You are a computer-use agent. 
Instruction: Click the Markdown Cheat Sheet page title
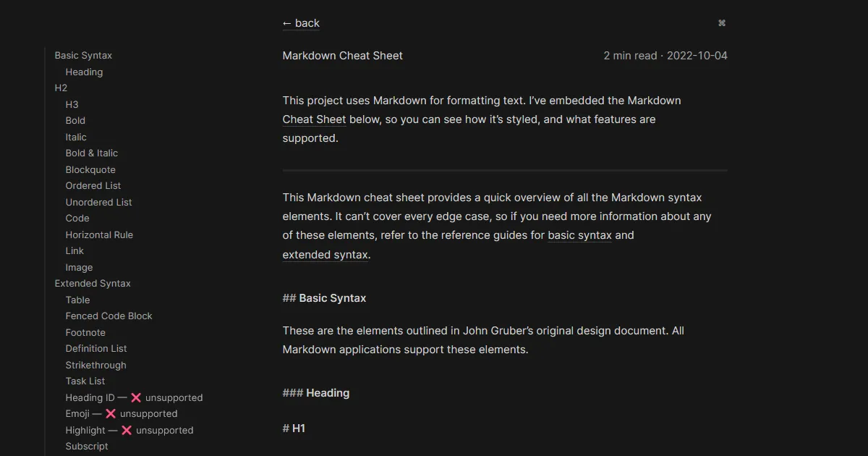pyautogui.click(x=342, y=56)
